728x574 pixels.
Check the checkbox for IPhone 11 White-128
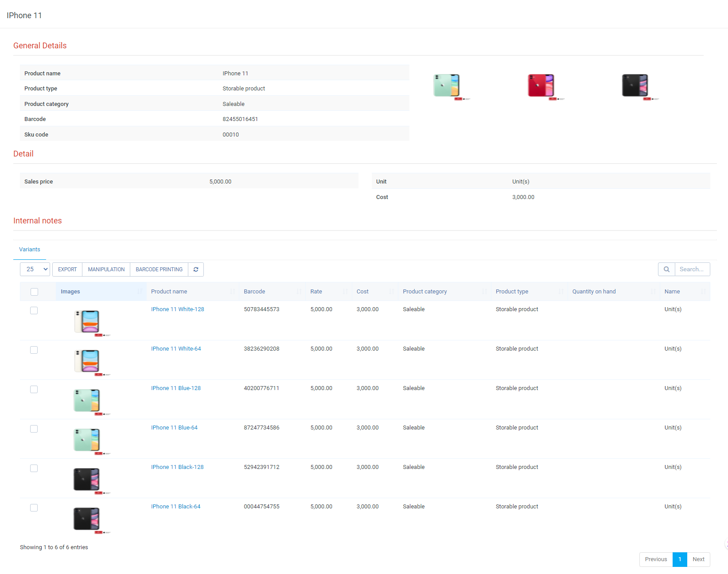click(34, 310)
